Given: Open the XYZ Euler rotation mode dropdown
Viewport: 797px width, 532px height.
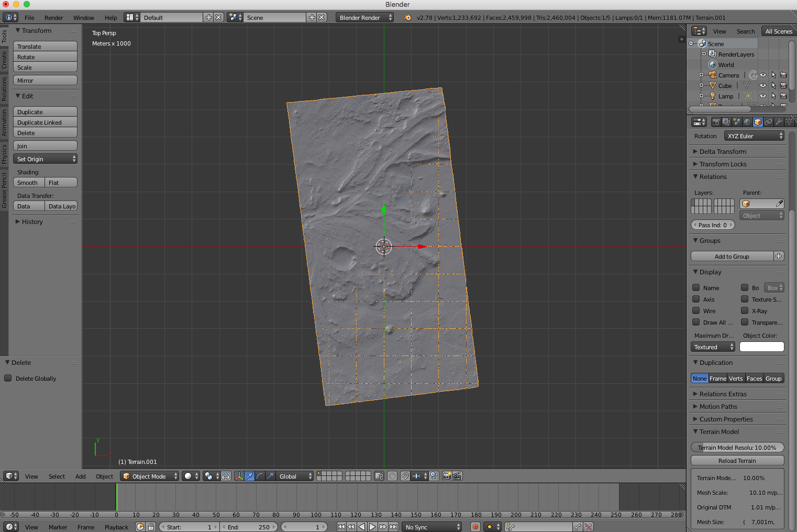Looking at the screenshot, I should 755,136.
